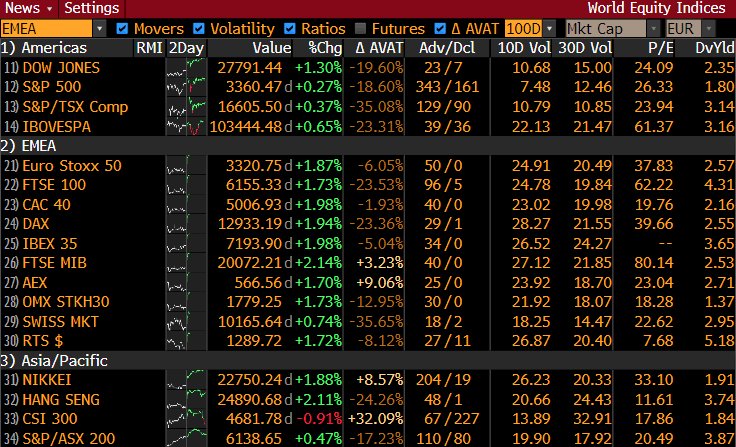Open the RTS $ 2Day sparkline
736x447 pixels.
[x=186, y=341]
